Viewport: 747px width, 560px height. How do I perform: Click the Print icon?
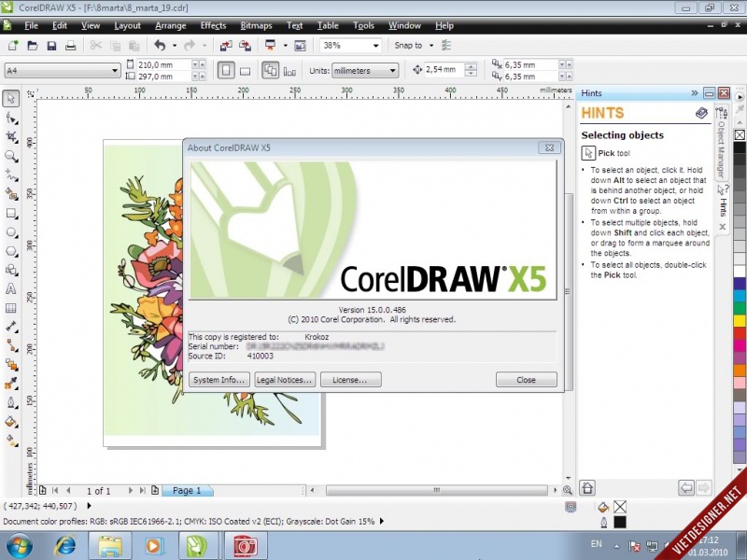coord(71,45)
